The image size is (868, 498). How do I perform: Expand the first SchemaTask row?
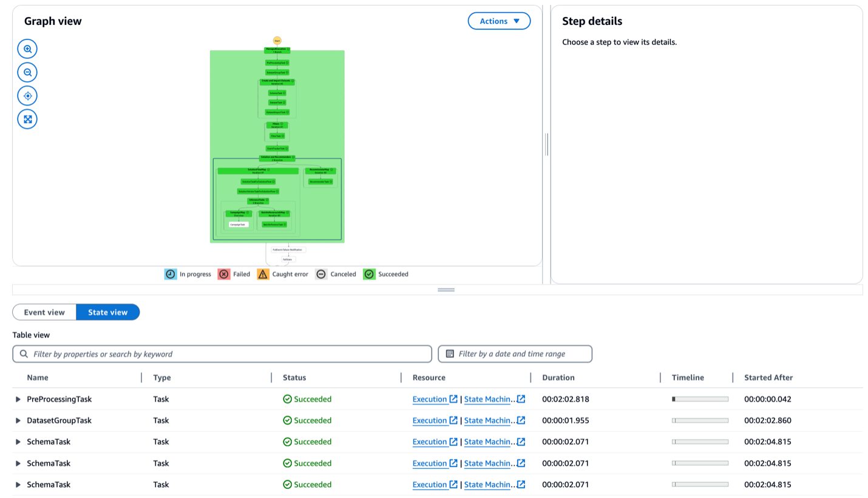[18, 442]
